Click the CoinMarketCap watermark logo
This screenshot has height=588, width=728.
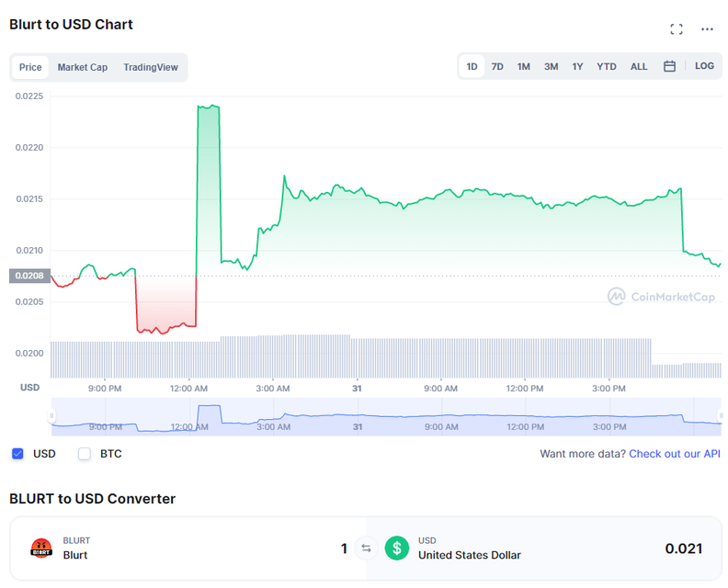(661, 297)
